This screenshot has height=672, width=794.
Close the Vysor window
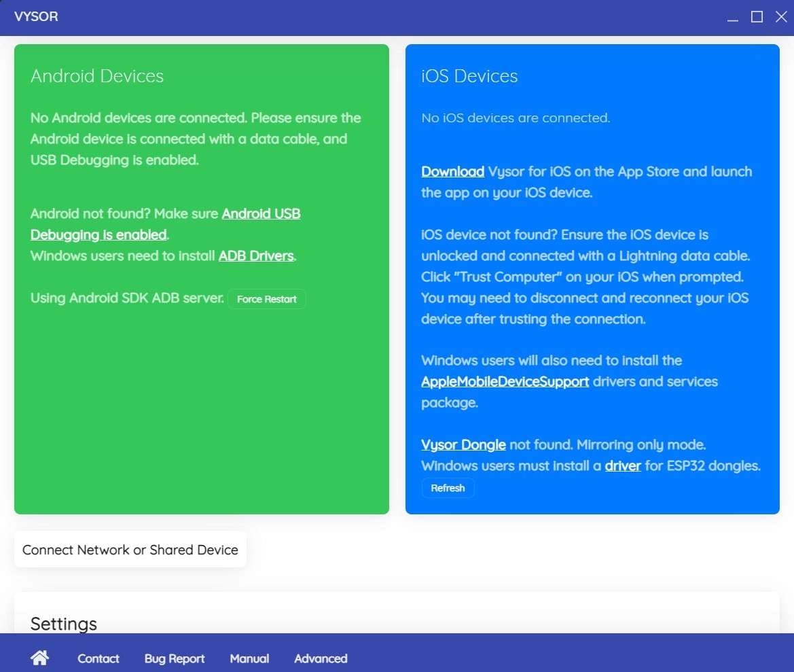(781, 17)
